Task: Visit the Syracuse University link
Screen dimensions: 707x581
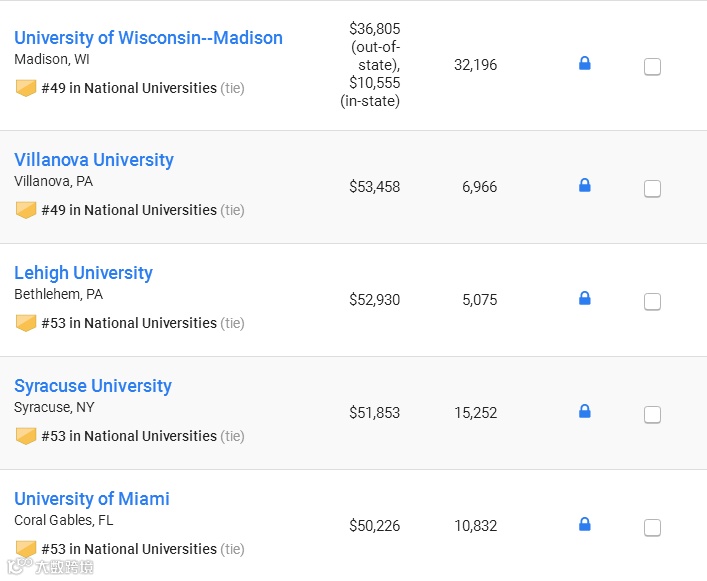Action: pos(93,386)
